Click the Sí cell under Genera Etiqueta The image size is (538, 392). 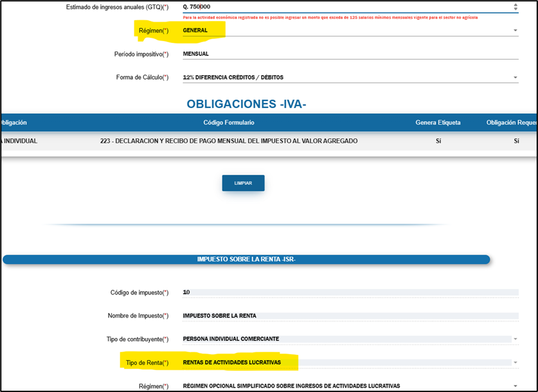pyautogui.click(x=438, y=141)
